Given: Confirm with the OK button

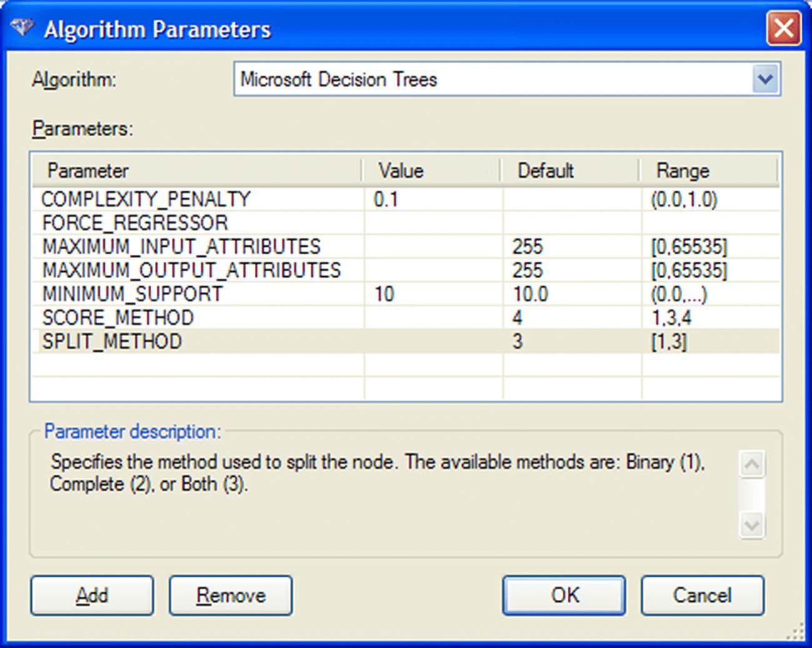Looking at the screenshot, I should tap(564, 596).
